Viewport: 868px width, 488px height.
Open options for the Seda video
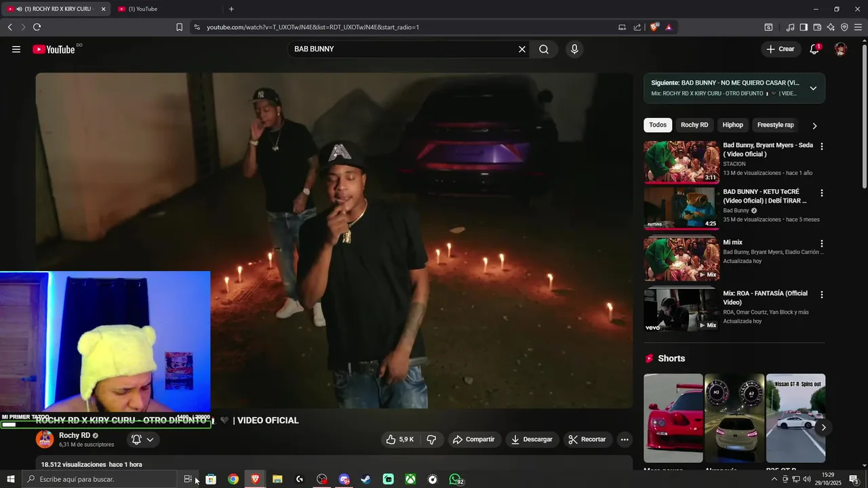822,146
